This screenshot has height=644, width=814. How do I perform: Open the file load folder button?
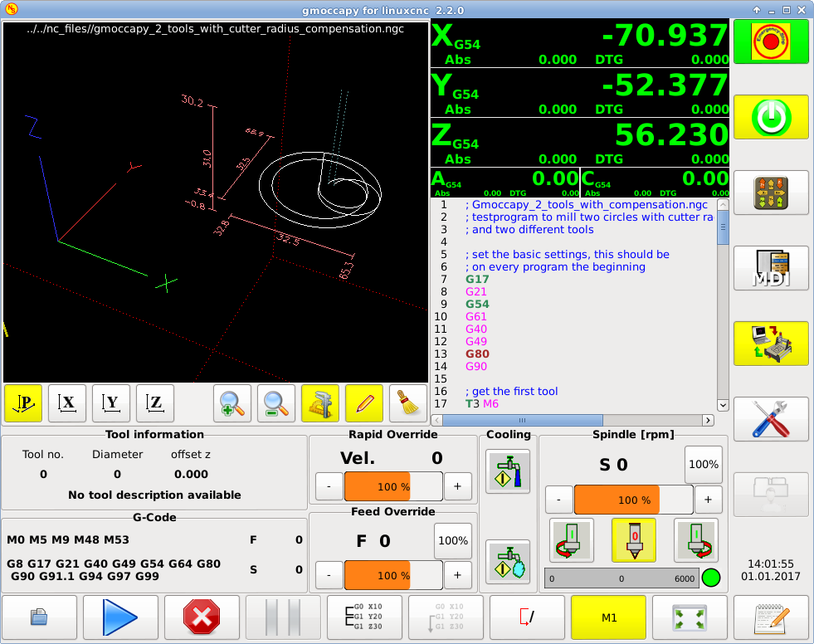tap(38, 617)
